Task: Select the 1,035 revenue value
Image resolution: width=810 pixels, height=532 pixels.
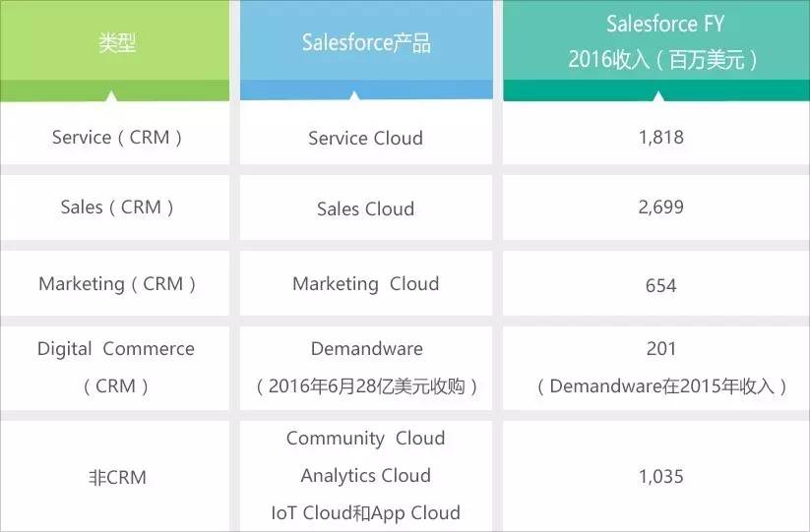Action: pyautogui.click(x=660, y=477)
